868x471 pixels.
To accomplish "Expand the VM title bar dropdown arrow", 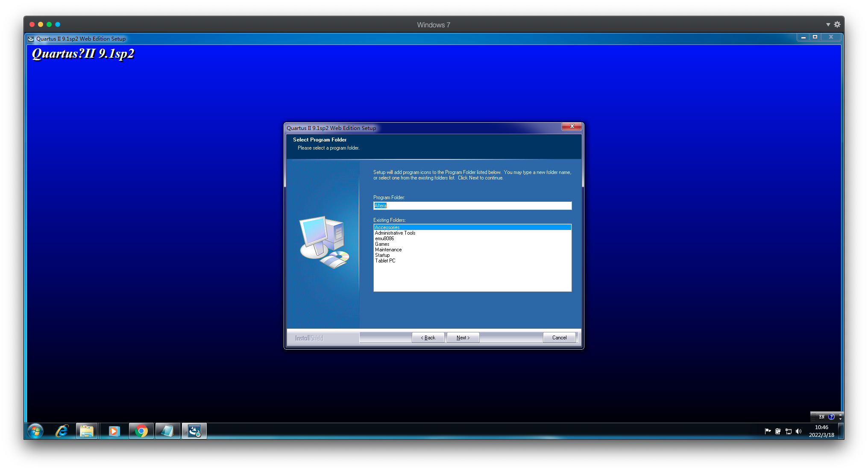I will (x=828, y=25).
